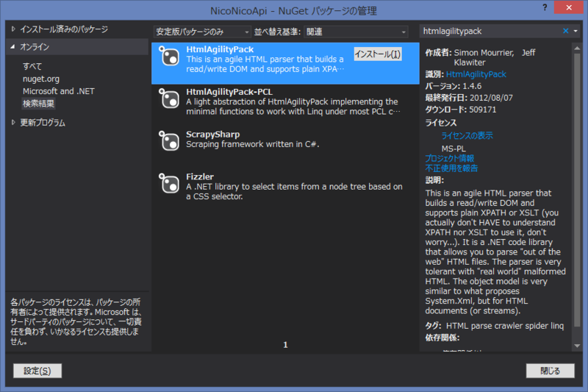
Task: Clear the search box with the X icon
Action: click(x=565, y=31)
